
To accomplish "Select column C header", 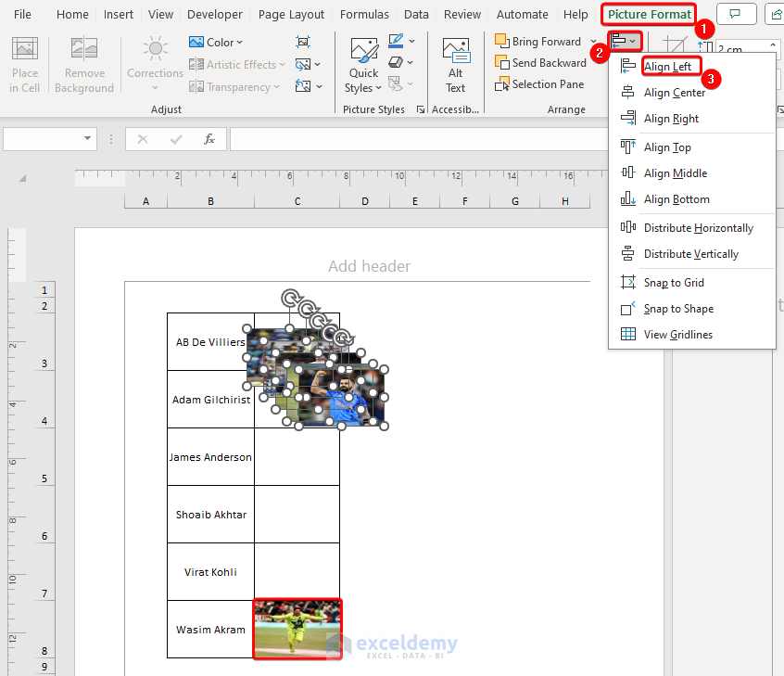I will pos(297,201).
